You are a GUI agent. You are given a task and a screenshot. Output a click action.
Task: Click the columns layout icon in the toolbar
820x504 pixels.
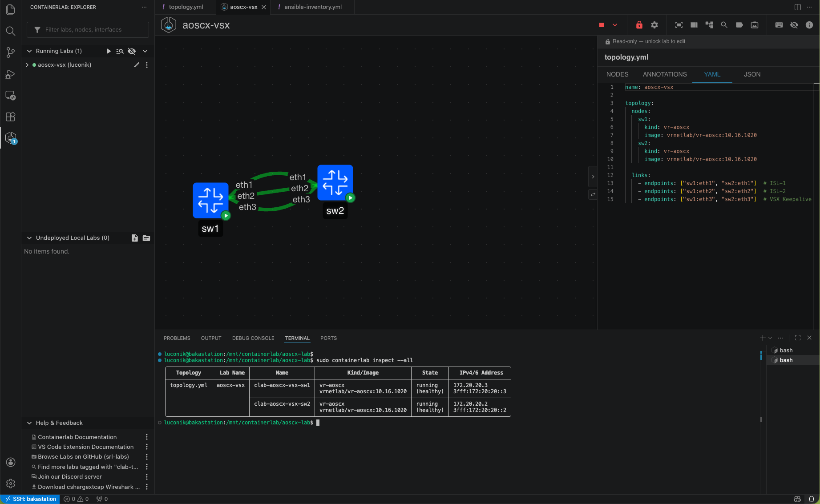click(694, 25)
